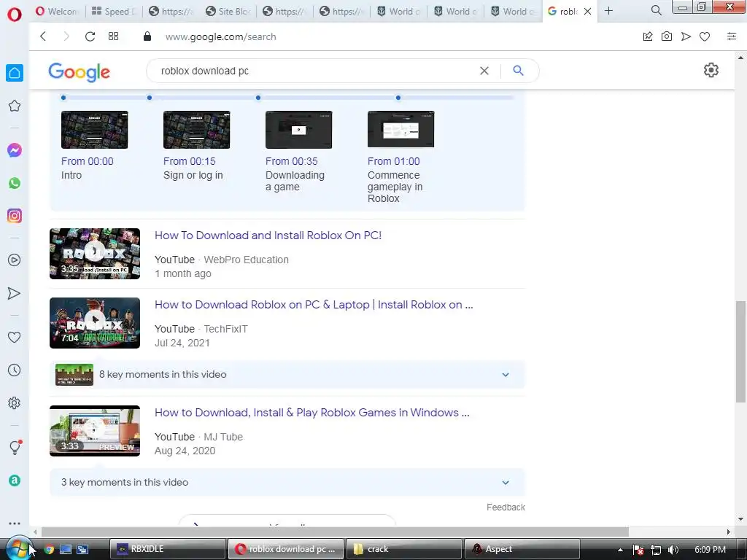Viewport: 747px width, 560px height.
Task: Switch to the Welcome tab
Action: coord(57,11)
